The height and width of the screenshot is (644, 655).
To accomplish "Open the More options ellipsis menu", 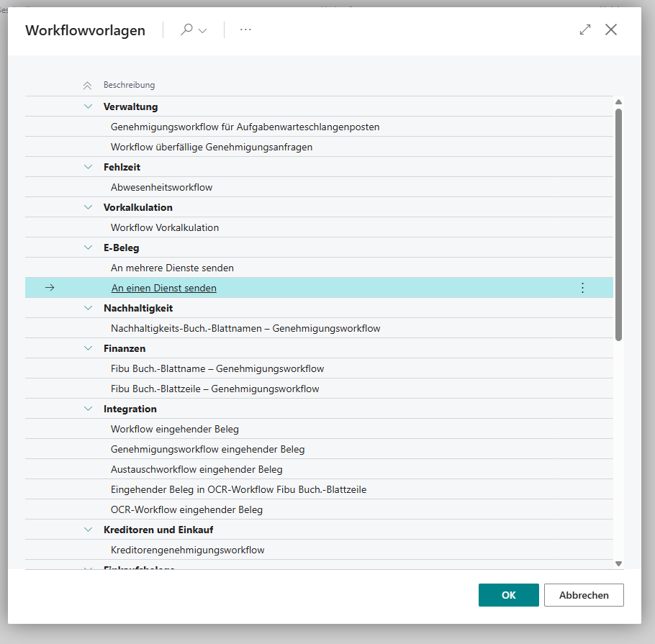I will coord(245,30).
